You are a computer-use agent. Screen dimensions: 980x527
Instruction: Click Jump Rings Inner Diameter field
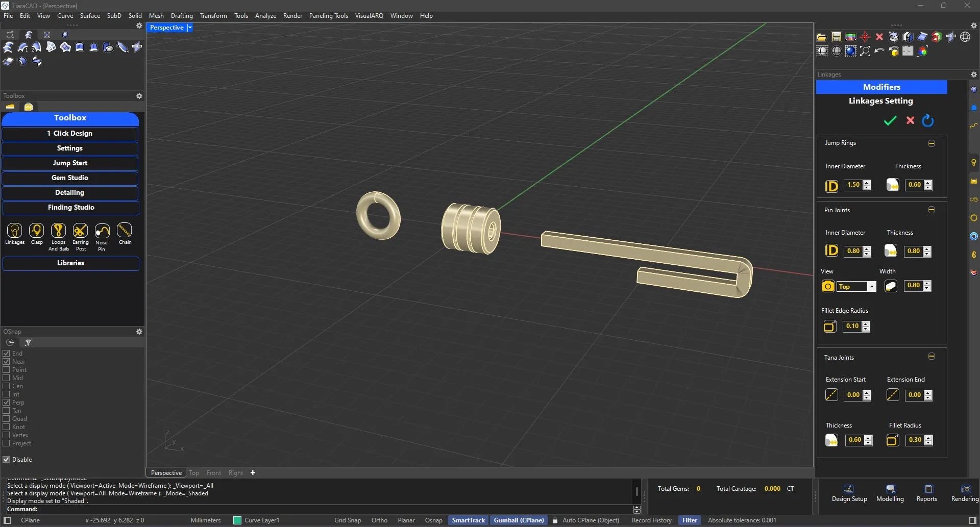coord(853,185)
